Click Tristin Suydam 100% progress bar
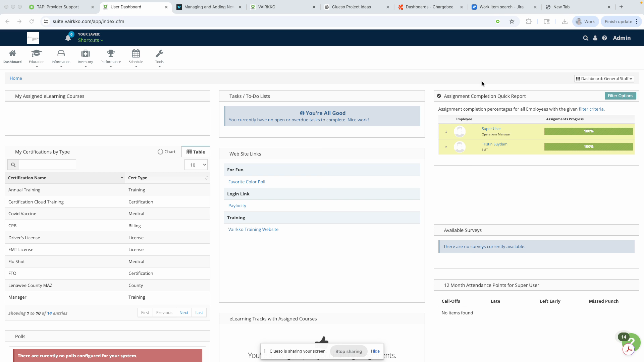Viewport: 644px width, 362px height. pyautogui.click(x=588, y=147)
